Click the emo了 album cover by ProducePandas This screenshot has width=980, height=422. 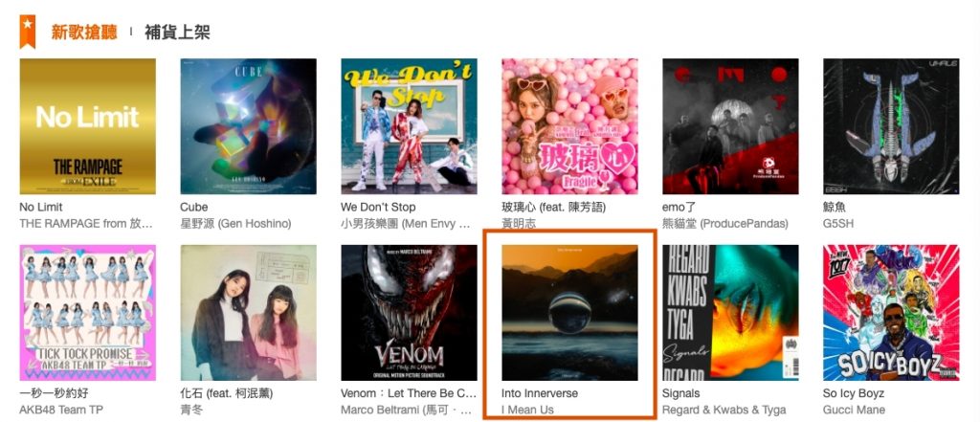(730, 126)
